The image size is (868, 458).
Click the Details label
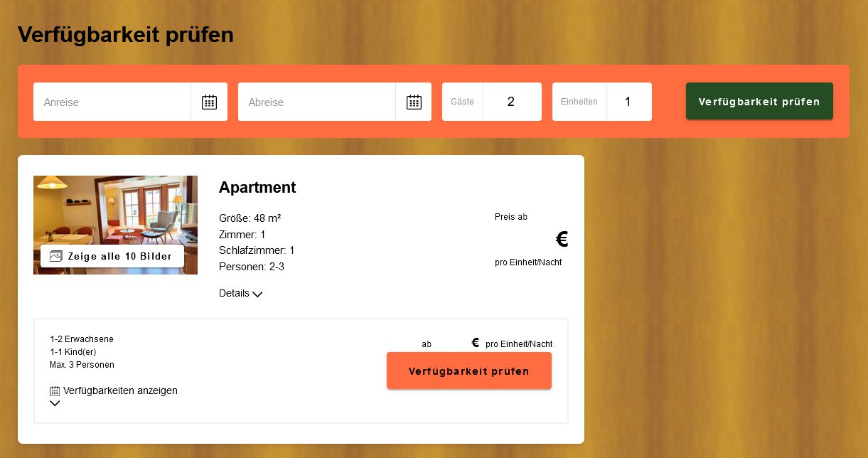[x=234, y=293]
